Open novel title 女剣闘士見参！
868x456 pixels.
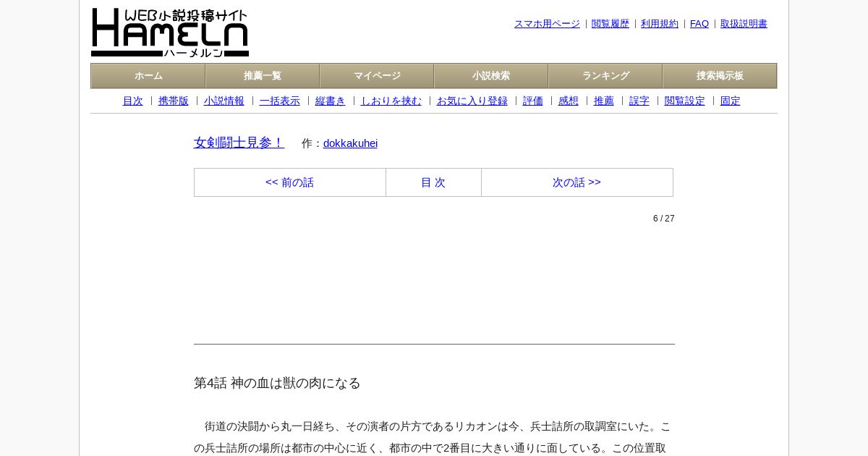239,143
